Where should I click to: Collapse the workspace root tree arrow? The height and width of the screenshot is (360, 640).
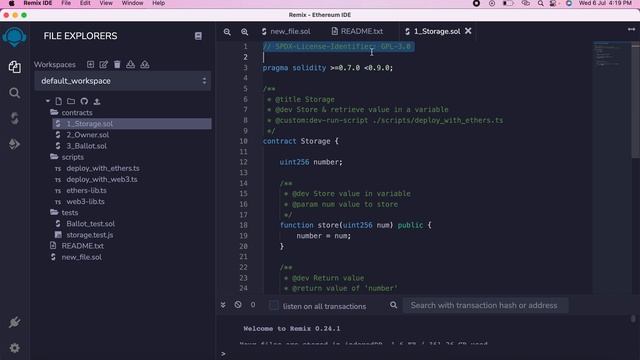click(x=48, y=101)
